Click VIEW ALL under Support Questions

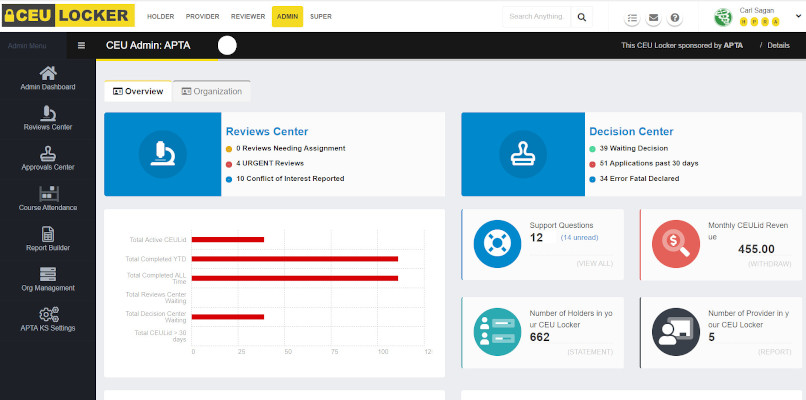[596, 263]
